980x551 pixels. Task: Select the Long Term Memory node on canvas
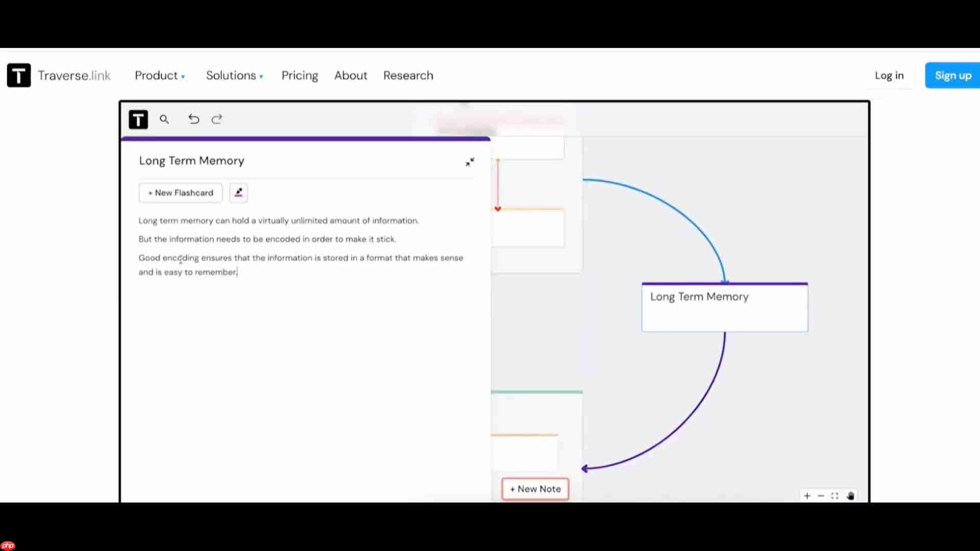pos(725,307)
